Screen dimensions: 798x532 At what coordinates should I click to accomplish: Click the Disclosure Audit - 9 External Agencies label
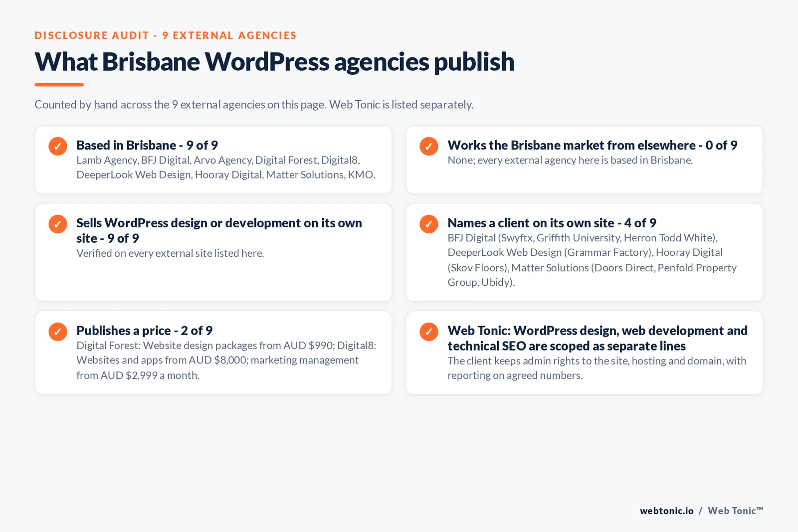coord(166,35)
